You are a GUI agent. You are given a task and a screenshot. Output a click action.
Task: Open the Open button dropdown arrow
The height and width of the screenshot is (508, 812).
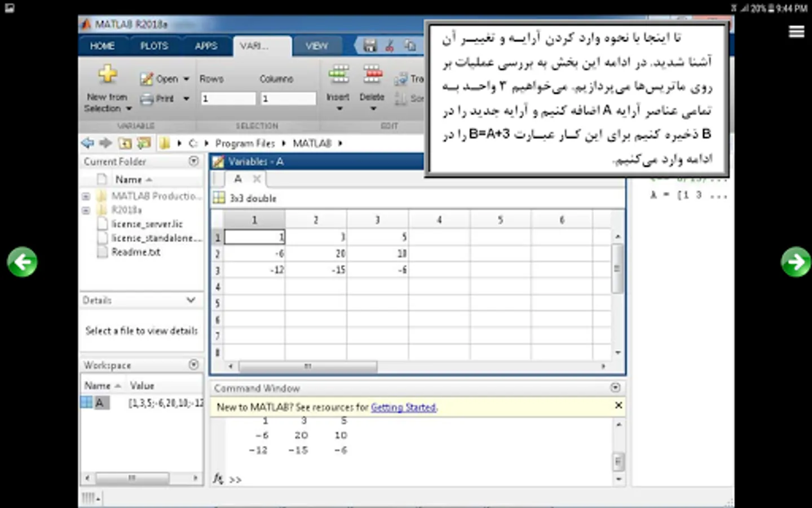(x=186, y=79)
